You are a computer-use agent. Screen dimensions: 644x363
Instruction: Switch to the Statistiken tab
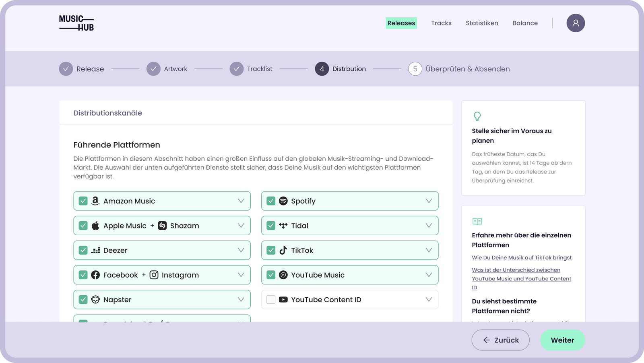tap(482, 23)
